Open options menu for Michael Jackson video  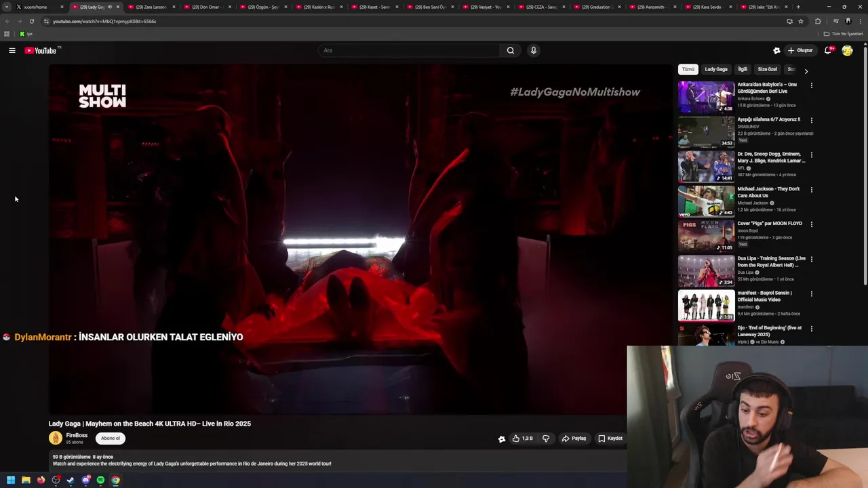pyautogui.click(x=811, y=190)
